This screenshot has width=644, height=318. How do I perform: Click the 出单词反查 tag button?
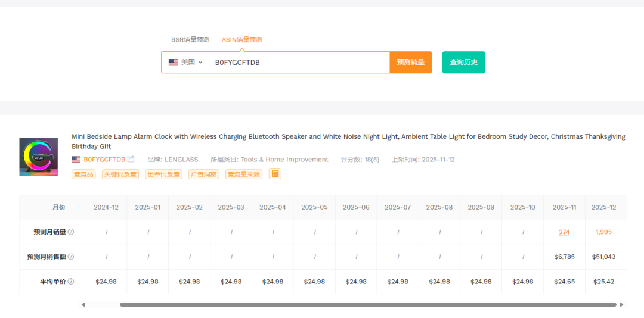tap(163, 174)
